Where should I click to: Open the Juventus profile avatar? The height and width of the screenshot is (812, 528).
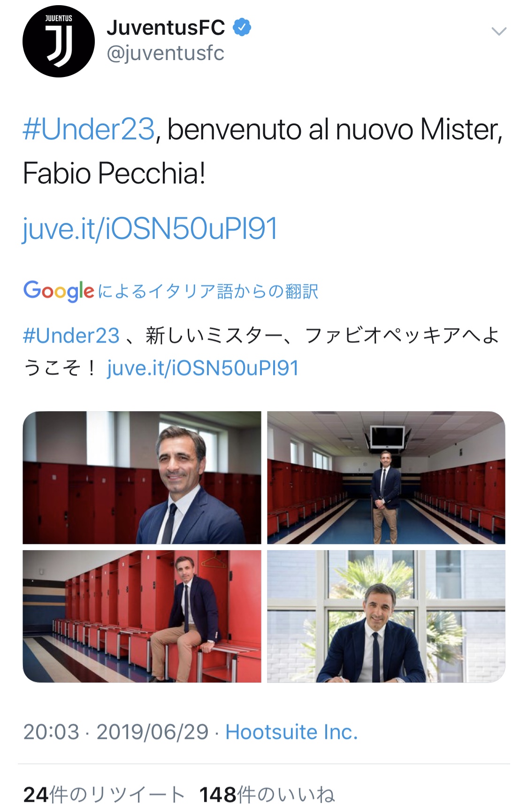click(59, 41)
